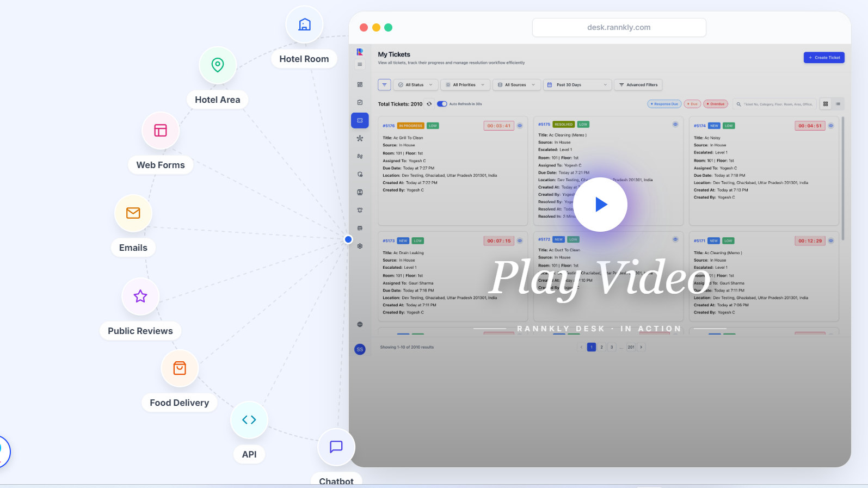Open the alarm bell icon in sidebar
The width and height of the screenshot is (868, 488).
tap(360, 210)
